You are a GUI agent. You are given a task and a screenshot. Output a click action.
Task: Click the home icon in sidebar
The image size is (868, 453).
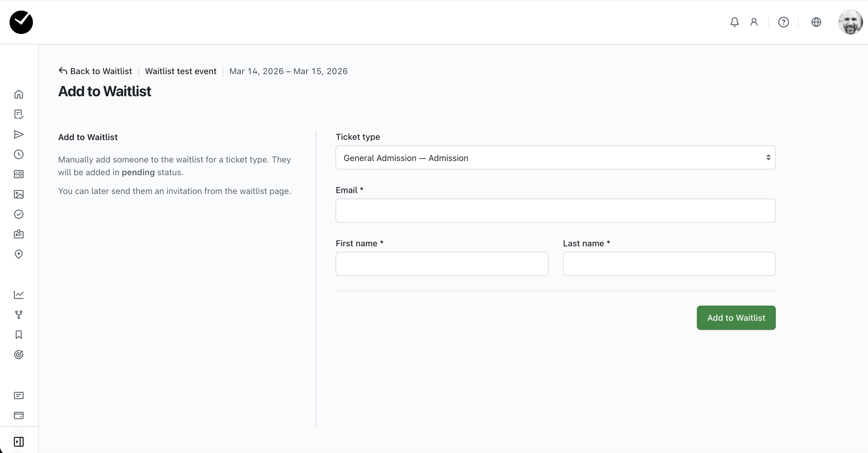tap(18, 94)
